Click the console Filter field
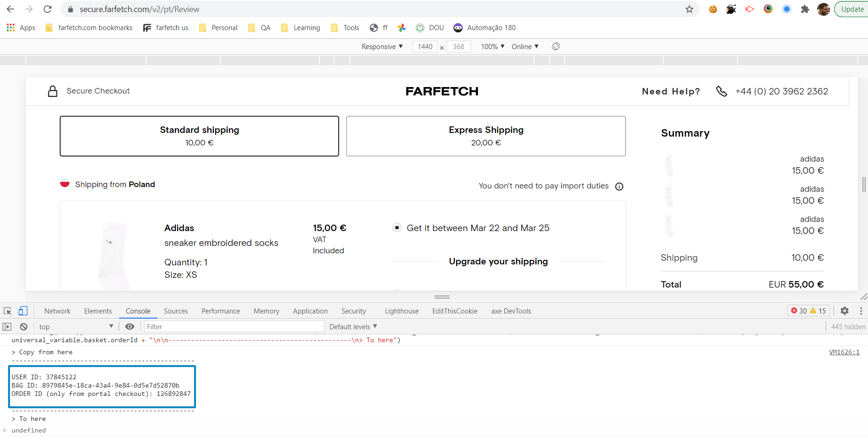868x439 pixels. pos(234,326)
